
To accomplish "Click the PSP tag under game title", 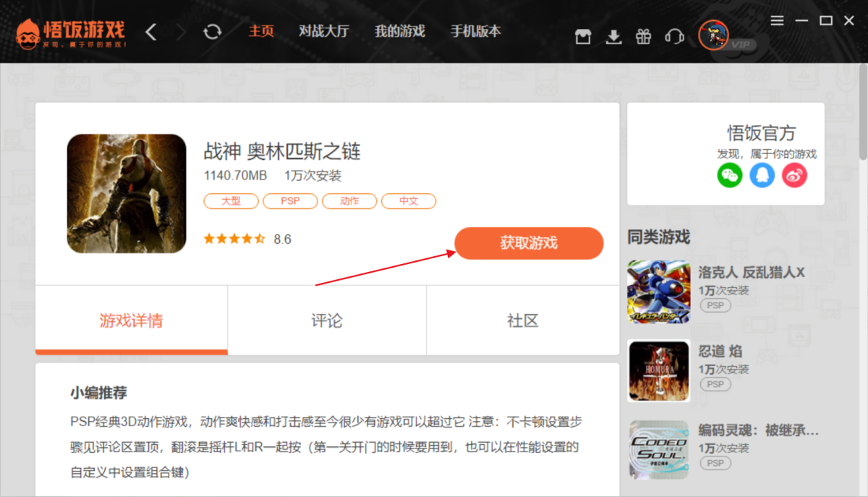I will [290, 201].
